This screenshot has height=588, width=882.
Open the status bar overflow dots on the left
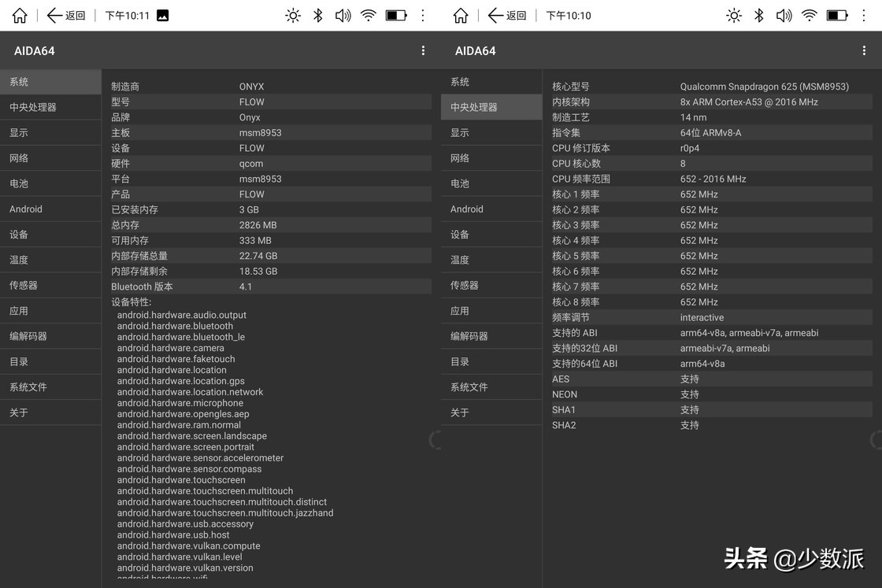click(x=423, y=15)
